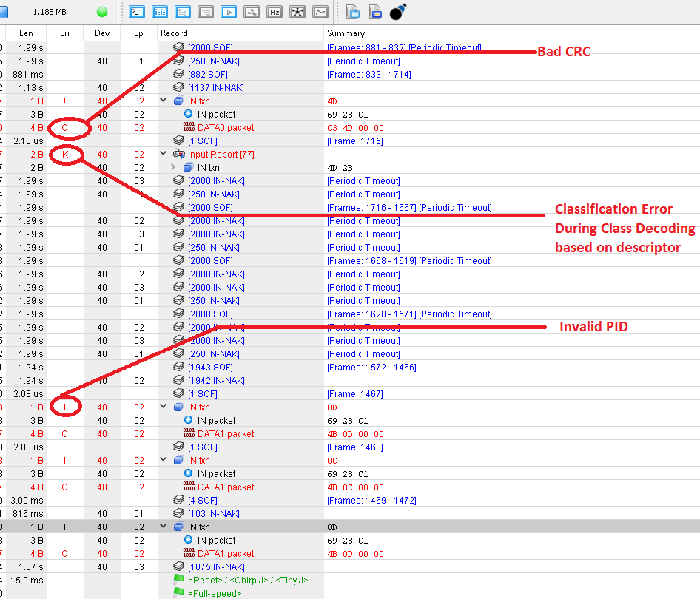Toggle the details pane toolbar icon
The image size is (700, 599).
click(206, 12)
